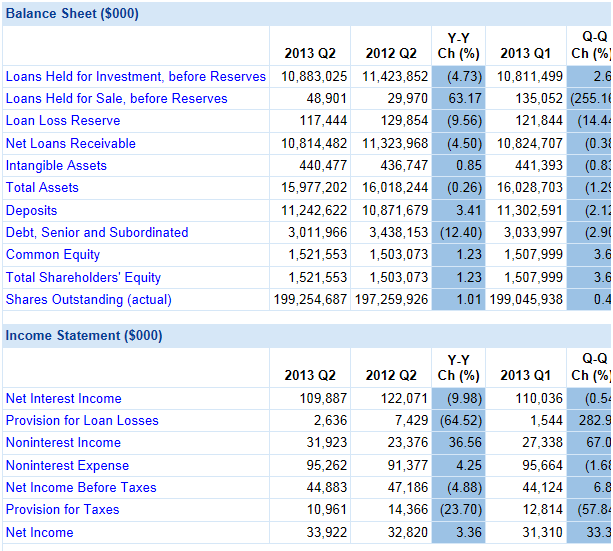Select the Net Loans Receivable row label
The image size is (613, 551).
[x=70, y=143]
